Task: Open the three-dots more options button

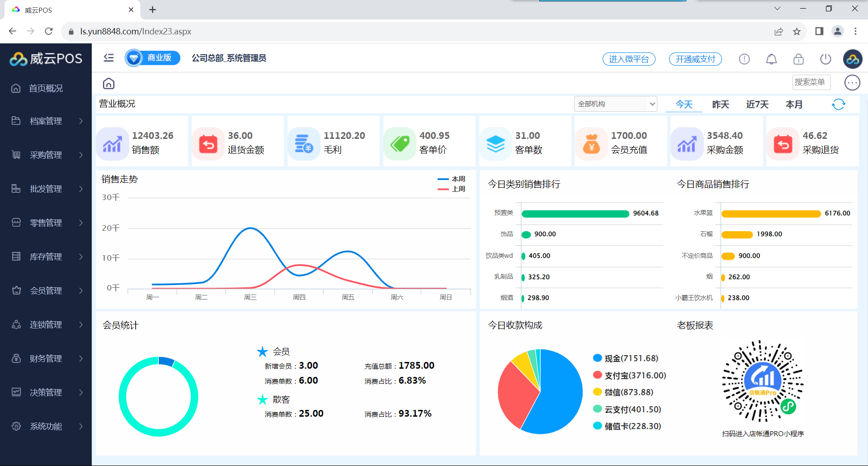Action: pos(852,83)
